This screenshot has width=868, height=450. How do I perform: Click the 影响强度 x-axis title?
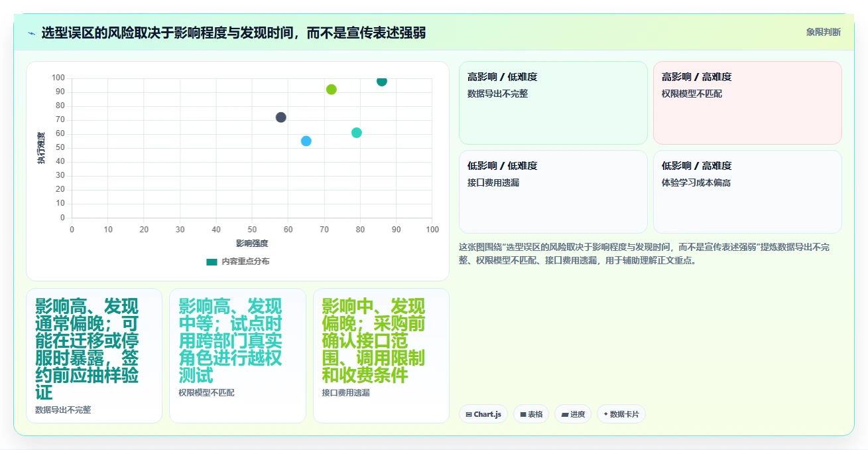pyautogui.click(x=252, y=244)
